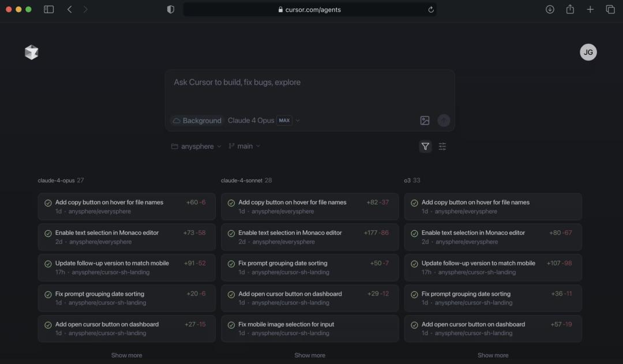Attach an image with the picture icon

tap(425, 121)
